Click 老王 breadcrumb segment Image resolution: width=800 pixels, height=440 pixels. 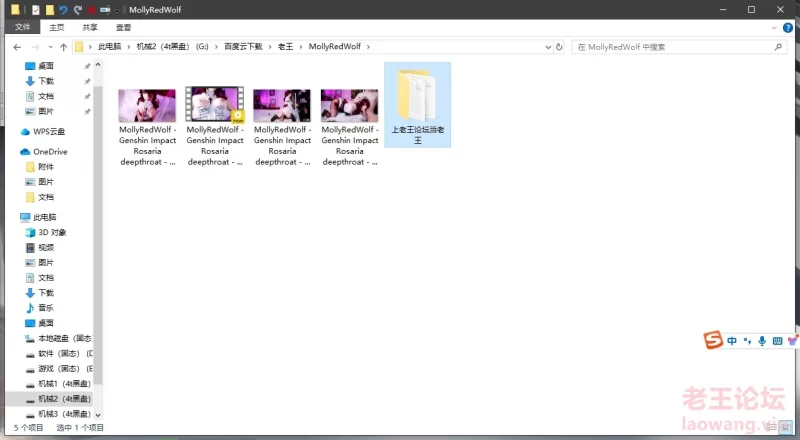tap(285, 46)
